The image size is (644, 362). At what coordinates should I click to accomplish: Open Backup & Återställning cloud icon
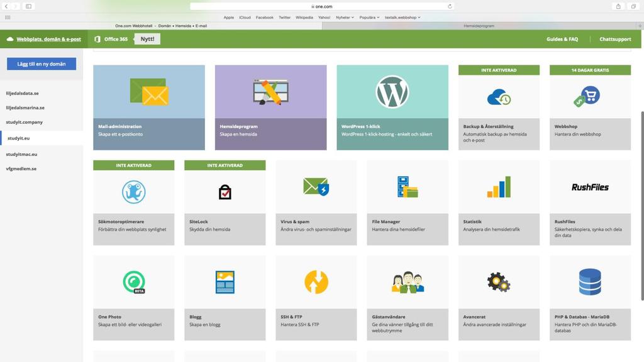[499, 97]
